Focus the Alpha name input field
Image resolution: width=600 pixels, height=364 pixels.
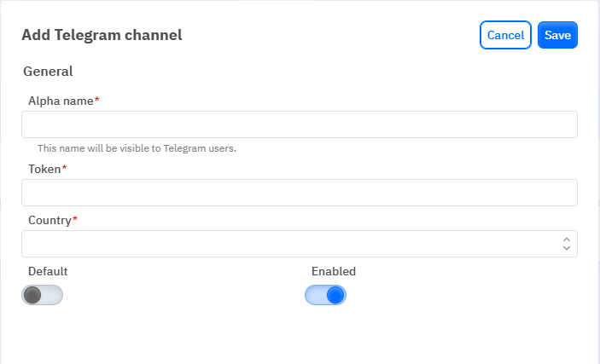pos(299,124)
